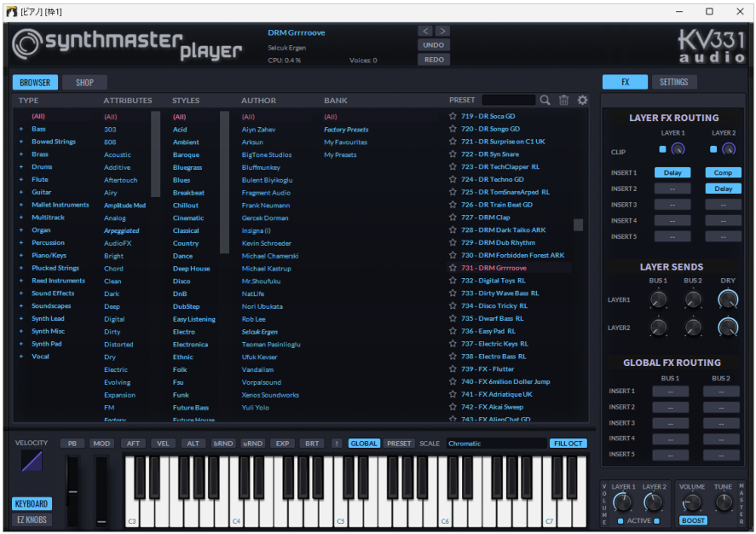This screenshot has height=534, width=756.
Task: Open Layer 2 INSERT 1 Comp effect selector
Action: 724,172
